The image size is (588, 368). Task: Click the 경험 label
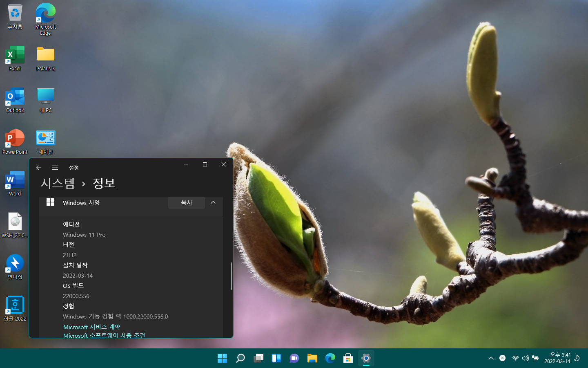[x=69, y=306]
